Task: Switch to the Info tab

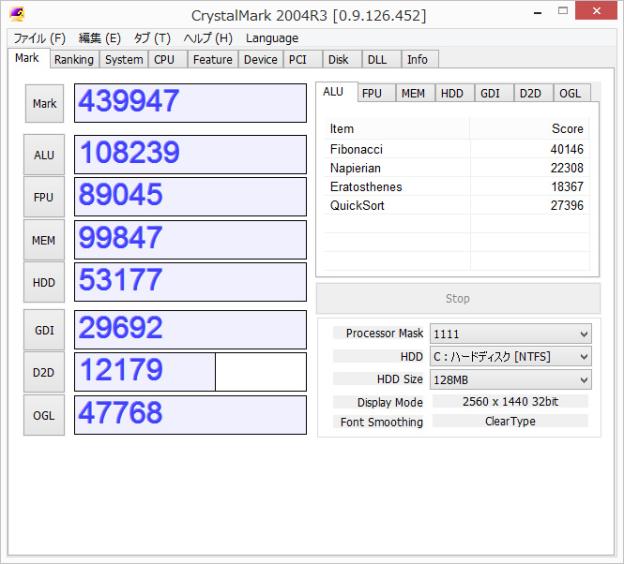Action: (420, 59)
